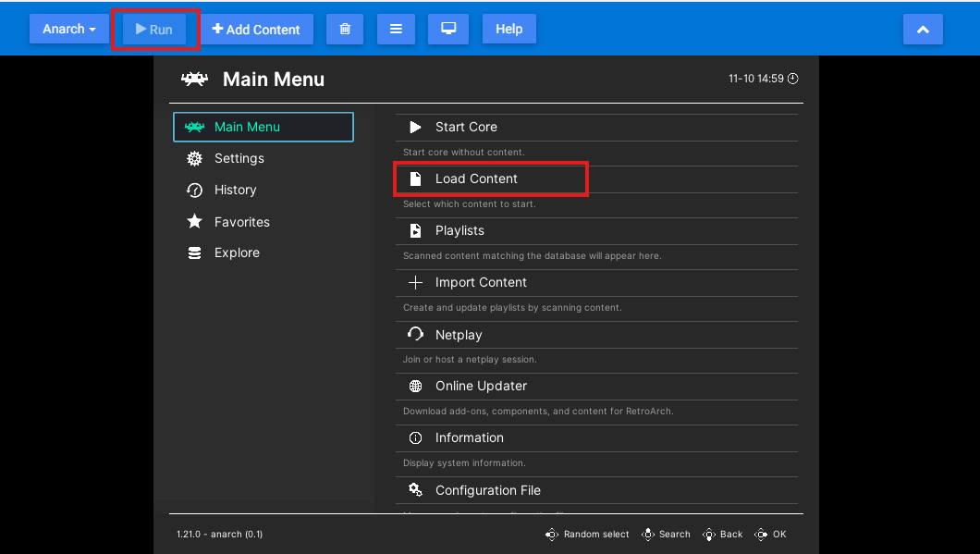Click the Import Content plus icon
This screenshot has height=554, width=980.
click(x=415, y=282)
